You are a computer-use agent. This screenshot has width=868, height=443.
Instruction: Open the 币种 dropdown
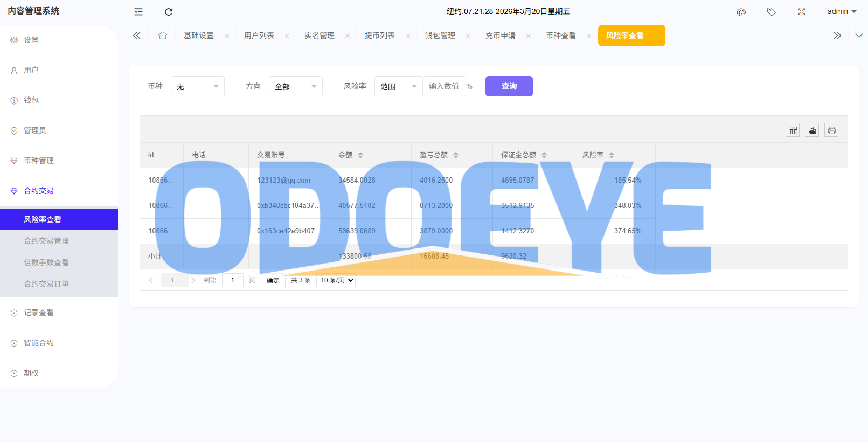(197, 86)
